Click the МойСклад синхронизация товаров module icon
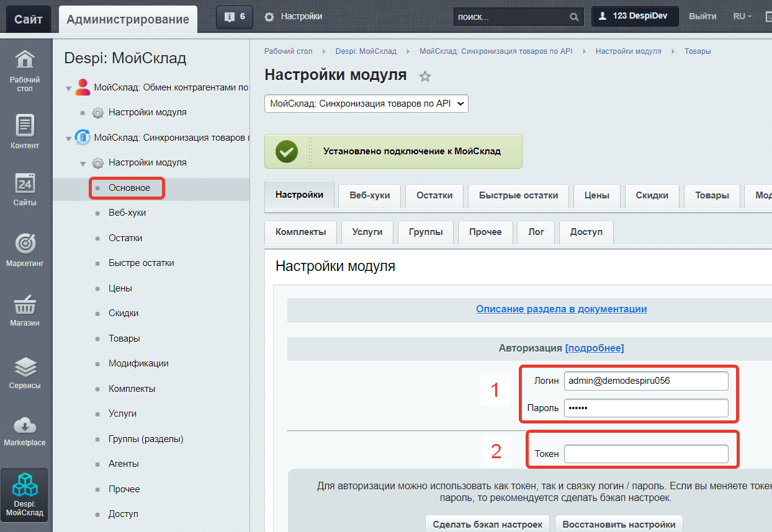 coord(83,137)
